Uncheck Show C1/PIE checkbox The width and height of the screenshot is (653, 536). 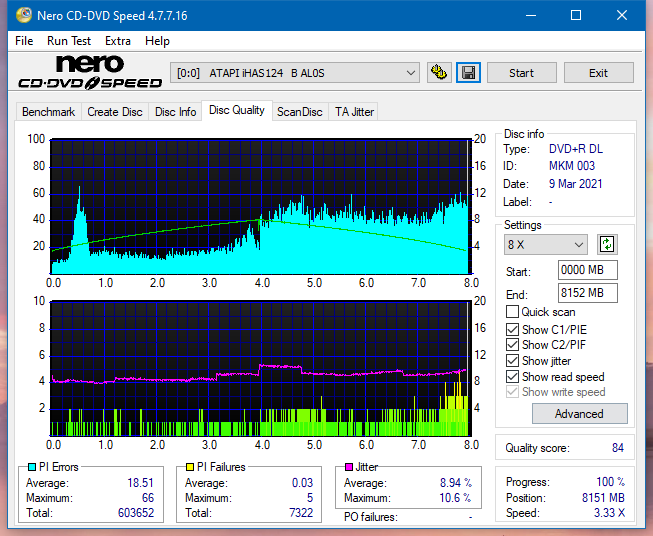coord(512,329)
